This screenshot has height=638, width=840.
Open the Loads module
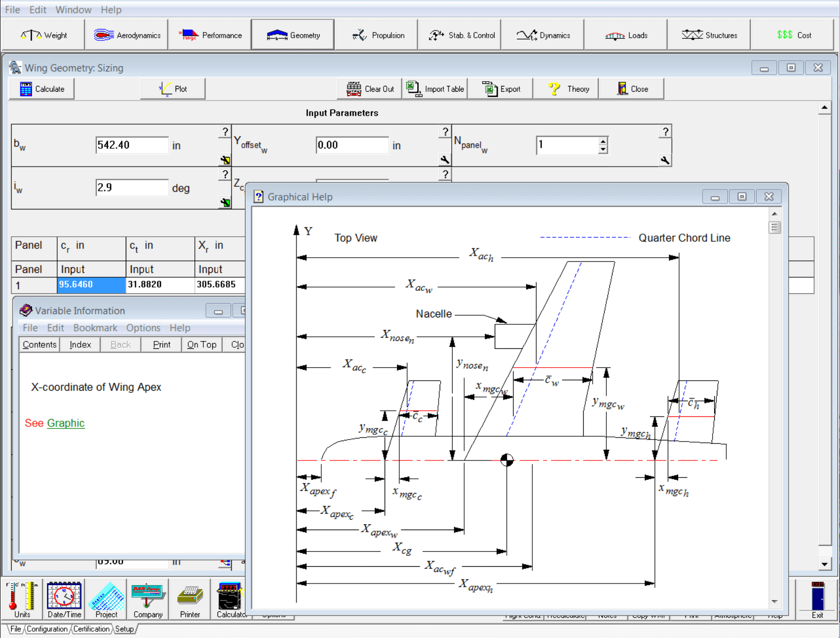(x=626, y=34)
